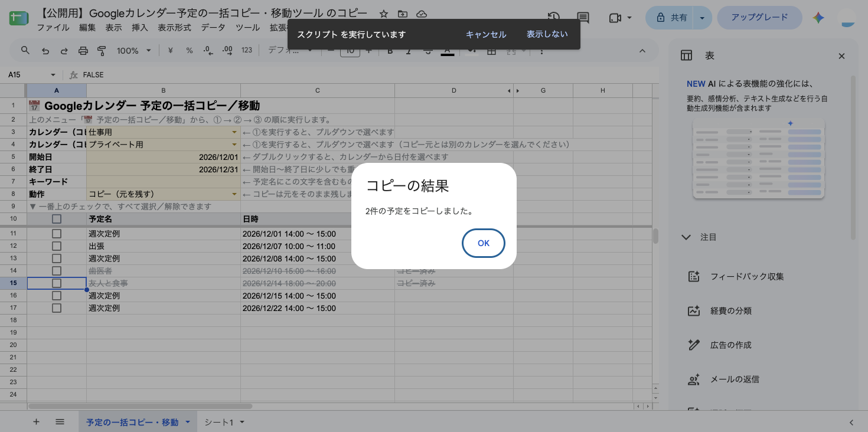
Task: Add a new sheet plus button
Action: point(36,422)
